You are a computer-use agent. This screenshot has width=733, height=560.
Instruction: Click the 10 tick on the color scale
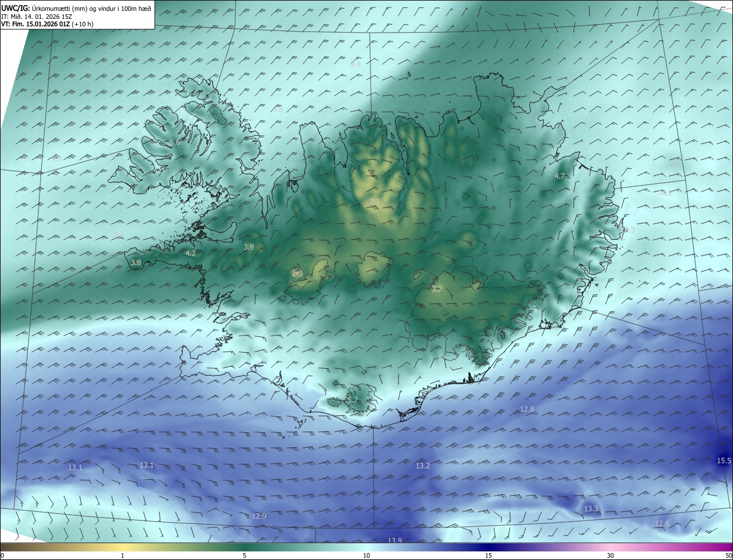[366, 555]
